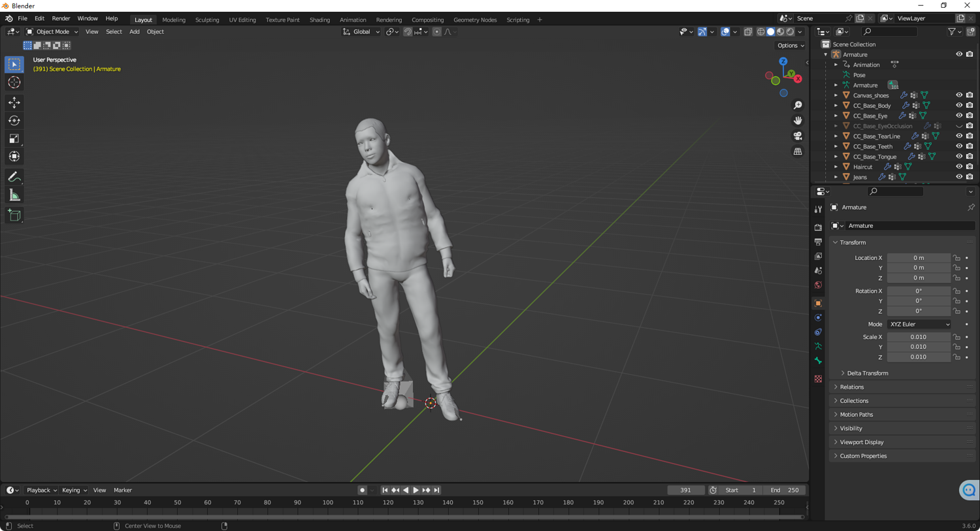Expand the Delta Transform panel
980x531 pixels.
tap(867, 374)
